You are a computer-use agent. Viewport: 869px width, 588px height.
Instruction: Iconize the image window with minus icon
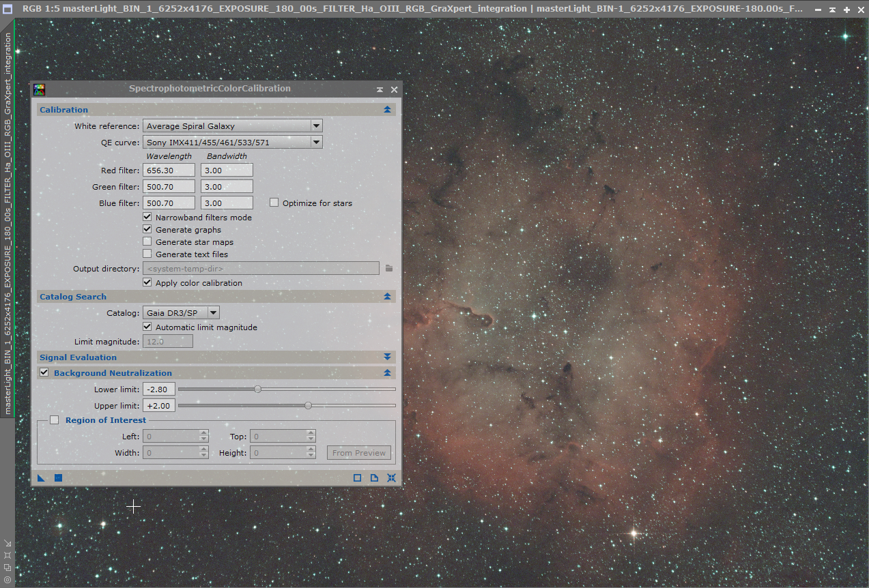click(818, 10)
